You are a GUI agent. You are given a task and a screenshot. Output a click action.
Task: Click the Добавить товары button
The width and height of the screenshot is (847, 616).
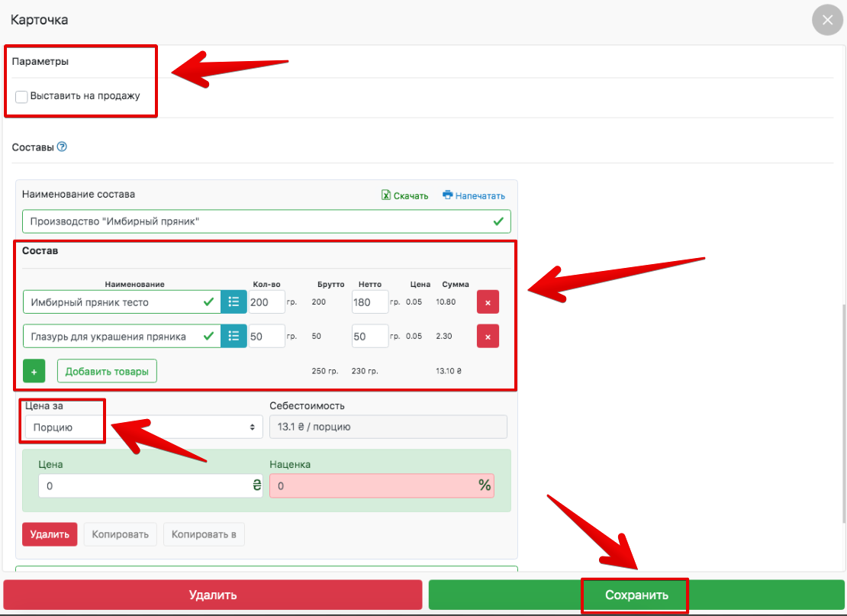[107, 371]
